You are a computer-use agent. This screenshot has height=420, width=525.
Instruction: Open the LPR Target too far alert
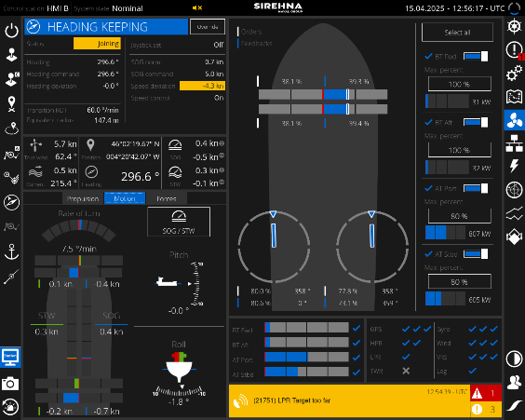(349, 400)
